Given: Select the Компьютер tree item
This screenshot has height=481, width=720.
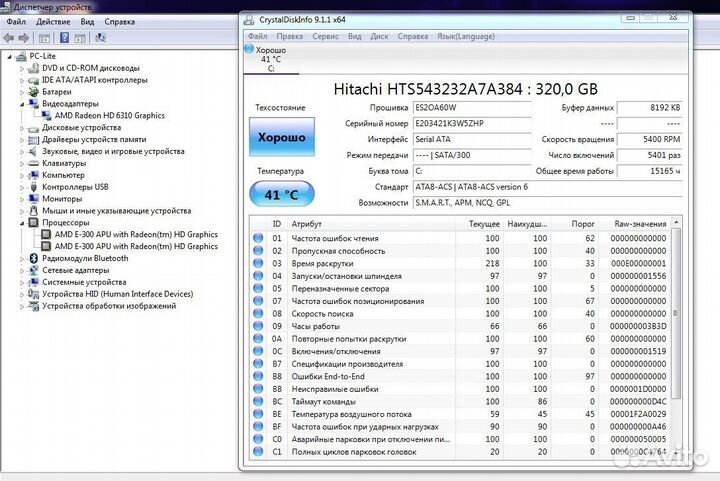Looking at the screenshot, I should pyautogui.click(x=63, y=175).
